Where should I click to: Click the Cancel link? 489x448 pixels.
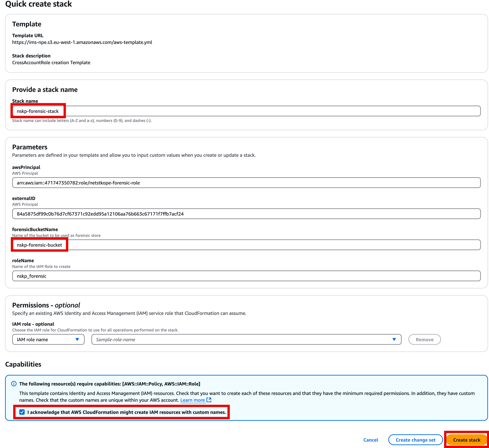point(371,440)
